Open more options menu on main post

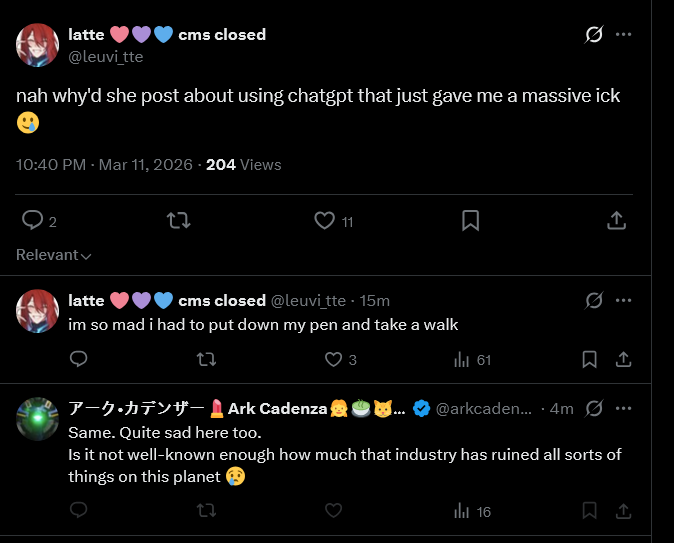tap(624, 35)
